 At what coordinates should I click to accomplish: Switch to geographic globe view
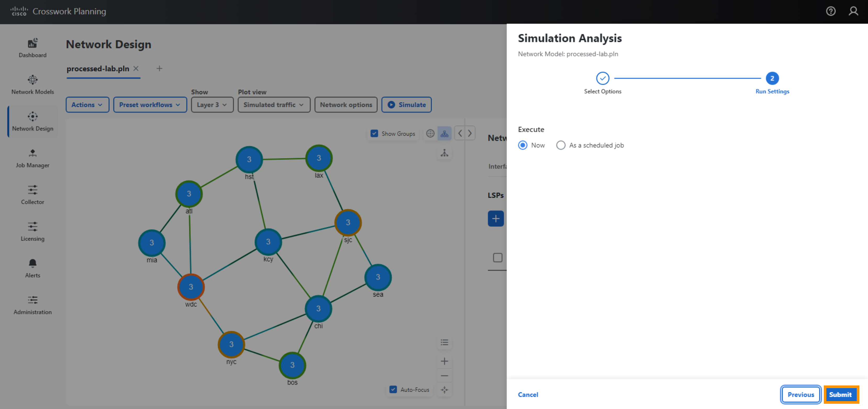tap(430, 134)
